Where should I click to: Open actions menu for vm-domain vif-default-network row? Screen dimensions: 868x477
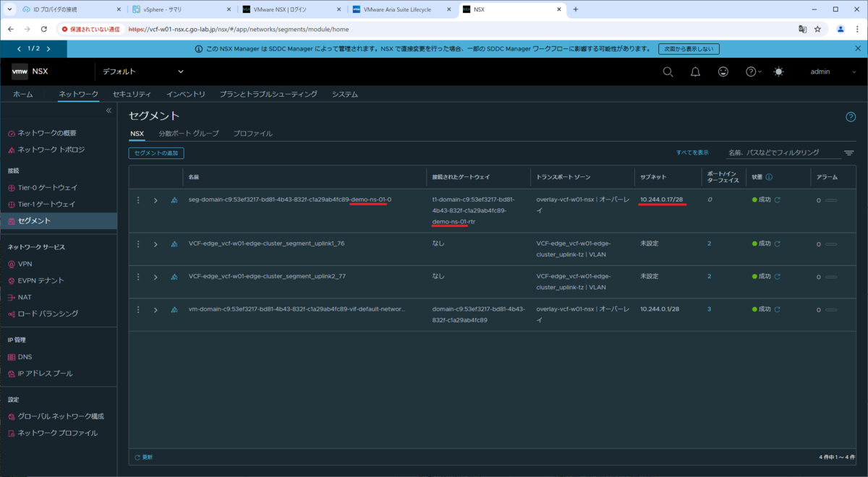pos(138,309)
